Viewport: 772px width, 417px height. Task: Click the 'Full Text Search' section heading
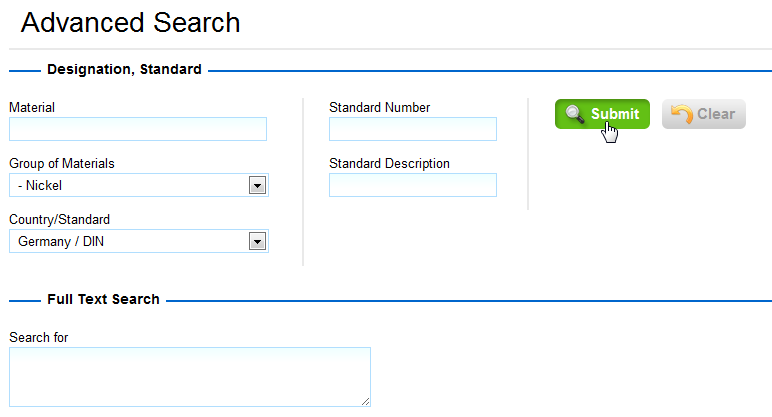pos(103,299)
